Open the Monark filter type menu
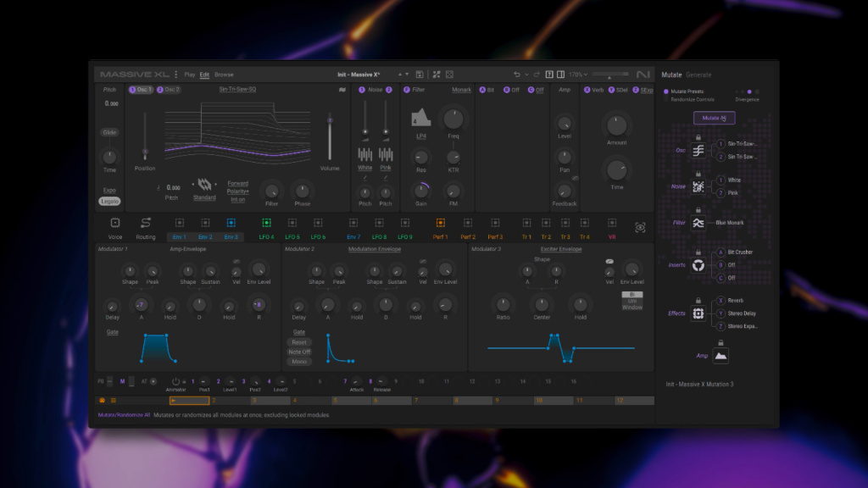The height and width of the screenshot is (488, 868). click(x=461, y=90)
